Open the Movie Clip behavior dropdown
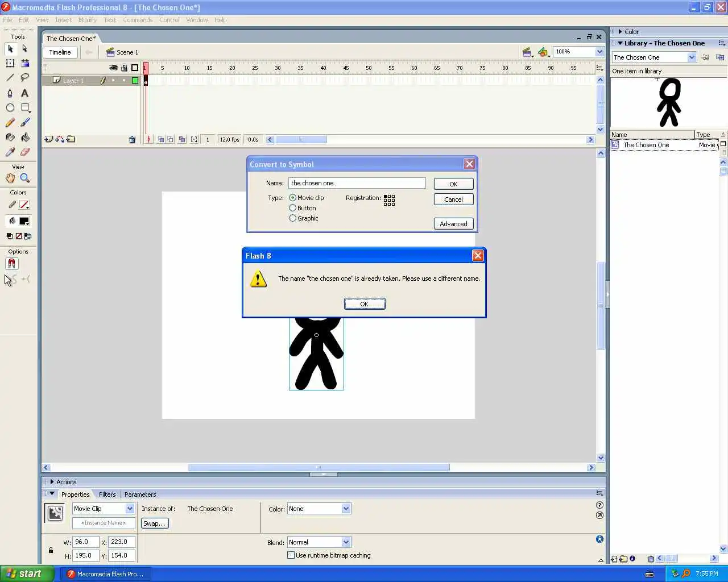 point(130,509)
